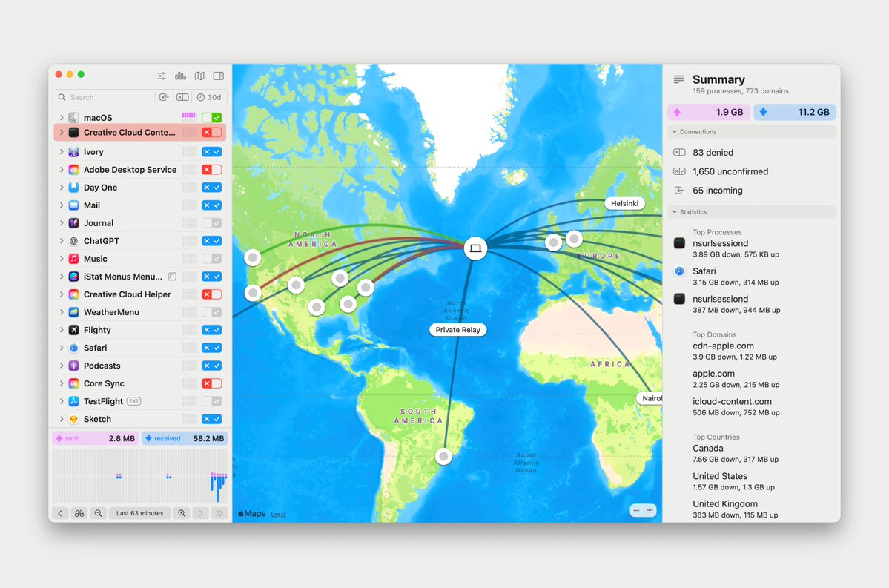Zoom out the map with minus button
The width and height of the screenshot is (889, 588).
point(636,510)
